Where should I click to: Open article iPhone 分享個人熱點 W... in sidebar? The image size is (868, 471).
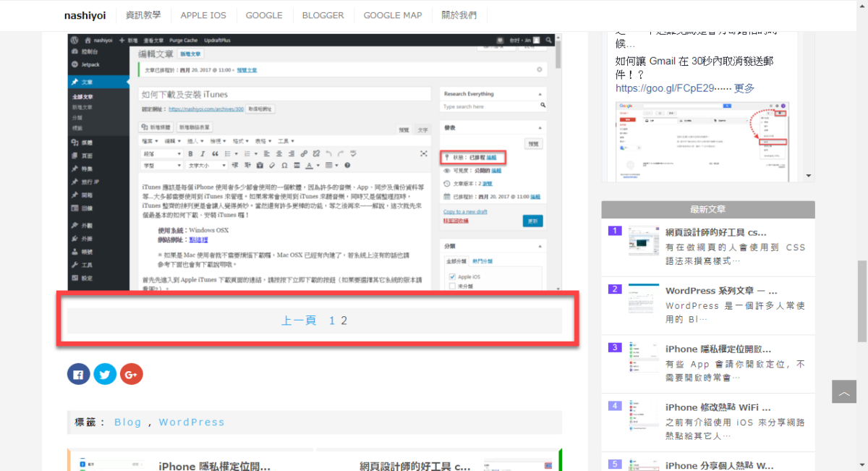tap(719, 464)
